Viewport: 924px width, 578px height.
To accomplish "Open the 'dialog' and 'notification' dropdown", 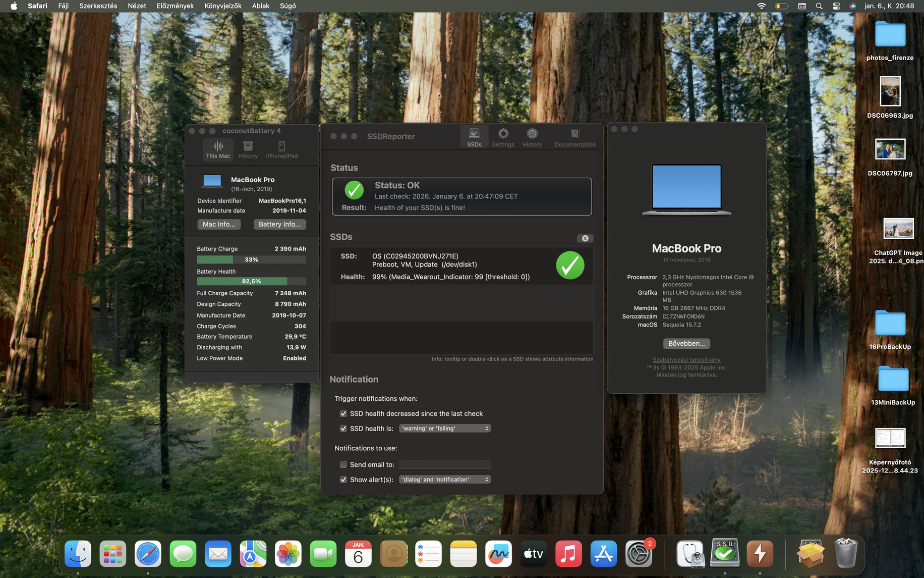I will tap(444, 480).
